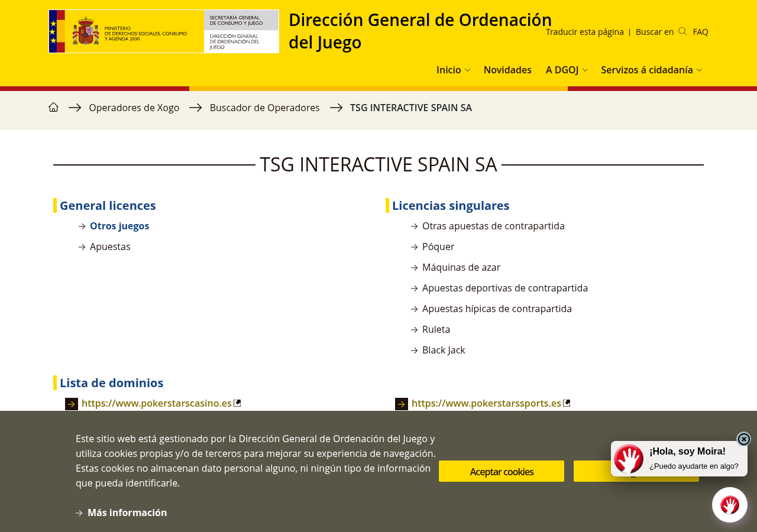The image size is (757, 532).
Task: Open Otras apuestas de contrapartida licence
Action: (x=493, y=226)
